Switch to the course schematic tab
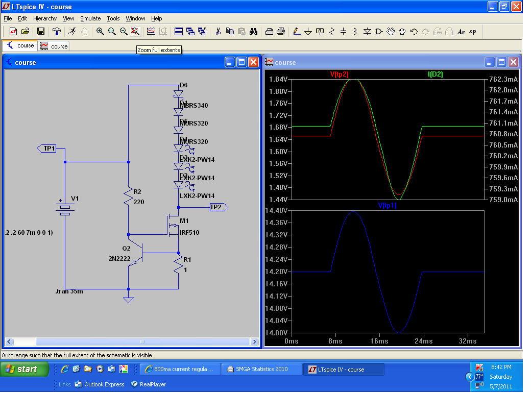532x393 pixels. [20, 46]
